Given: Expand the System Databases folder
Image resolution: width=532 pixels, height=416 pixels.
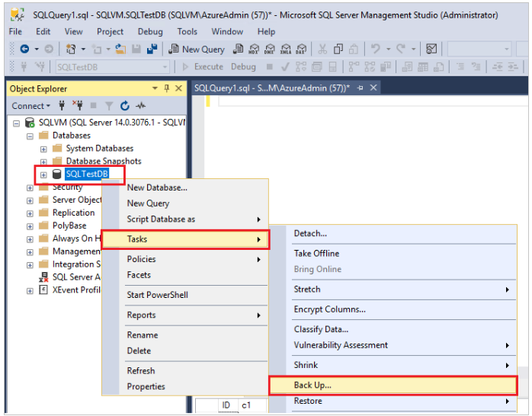Looking at the screenshot, I should click(43, 149).
